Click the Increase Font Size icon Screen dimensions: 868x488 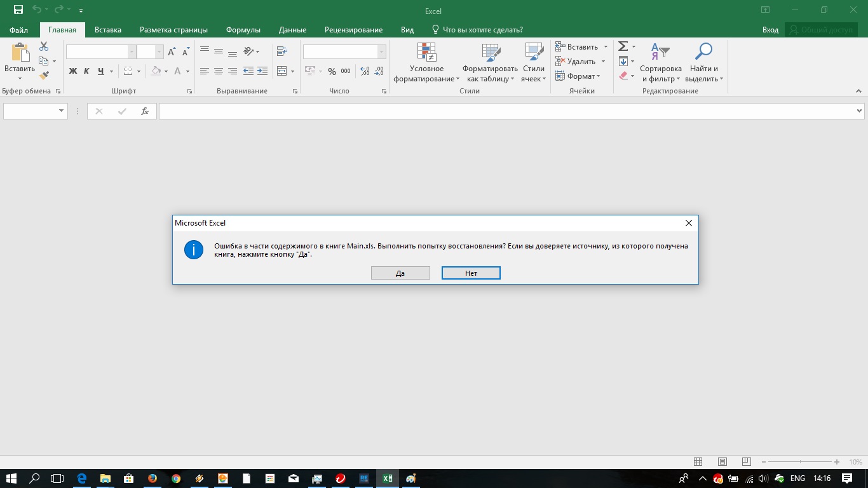coord(172,52)
